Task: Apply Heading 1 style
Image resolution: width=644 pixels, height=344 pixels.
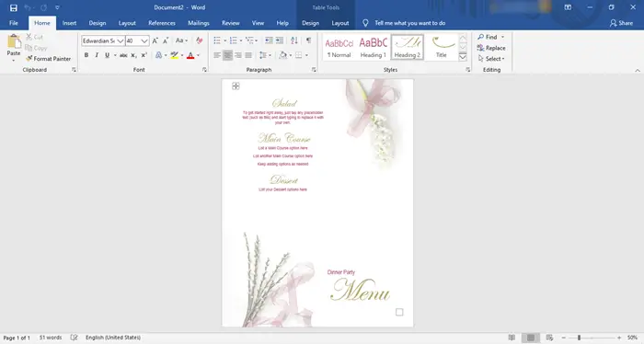Action: coord(373,47)
